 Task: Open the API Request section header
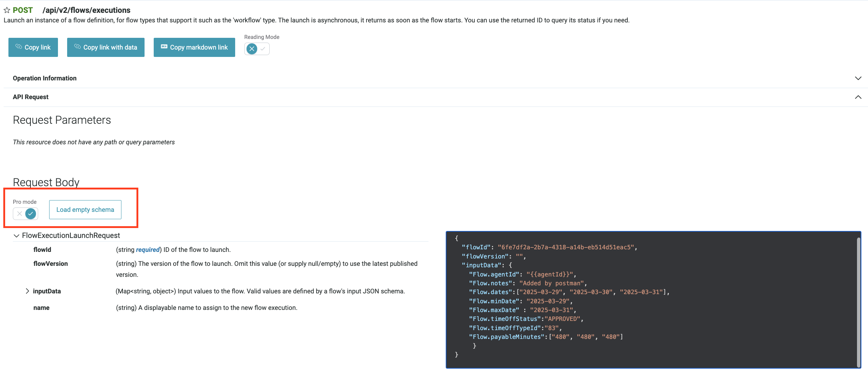(x=30, y=97)
